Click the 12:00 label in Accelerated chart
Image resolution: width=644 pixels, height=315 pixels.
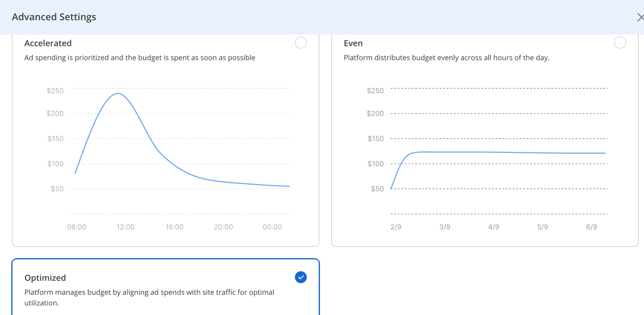tap(126, 227)
